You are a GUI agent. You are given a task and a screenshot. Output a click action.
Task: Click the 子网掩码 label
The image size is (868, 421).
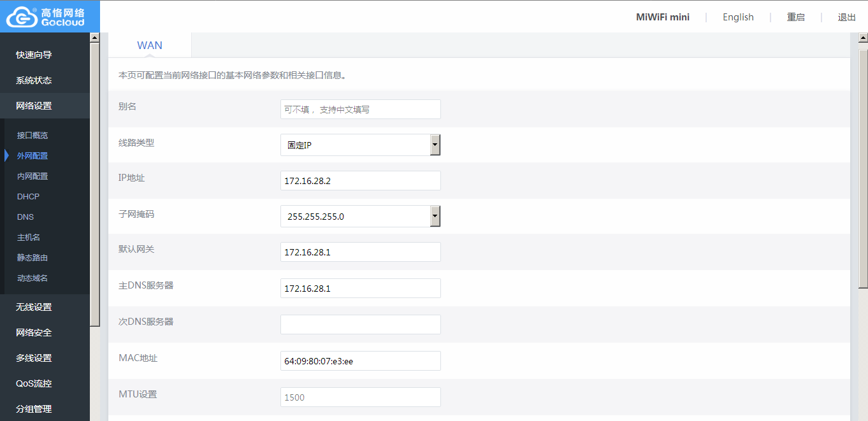point(136,214)
